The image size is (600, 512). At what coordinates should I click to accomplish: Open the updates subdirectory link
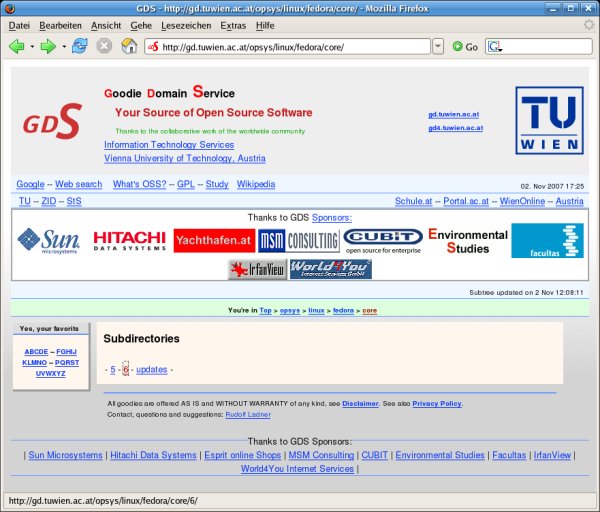point(151,370)
